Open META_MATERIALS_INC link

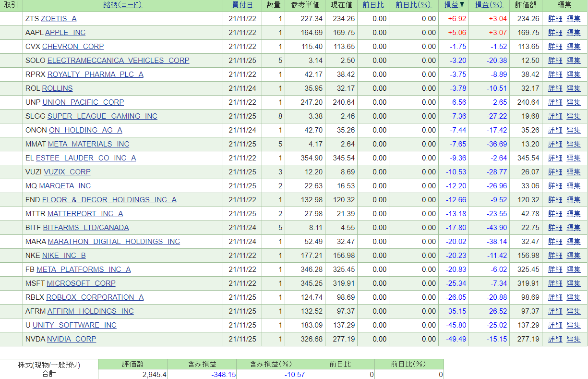88,144
